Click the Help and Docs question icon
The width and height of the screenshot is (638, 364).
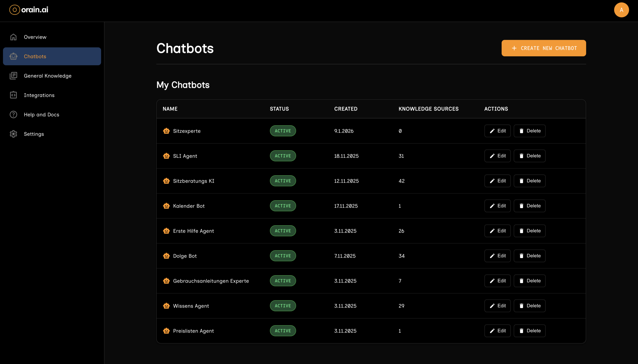pyautogui.click(x=13, y=115)
